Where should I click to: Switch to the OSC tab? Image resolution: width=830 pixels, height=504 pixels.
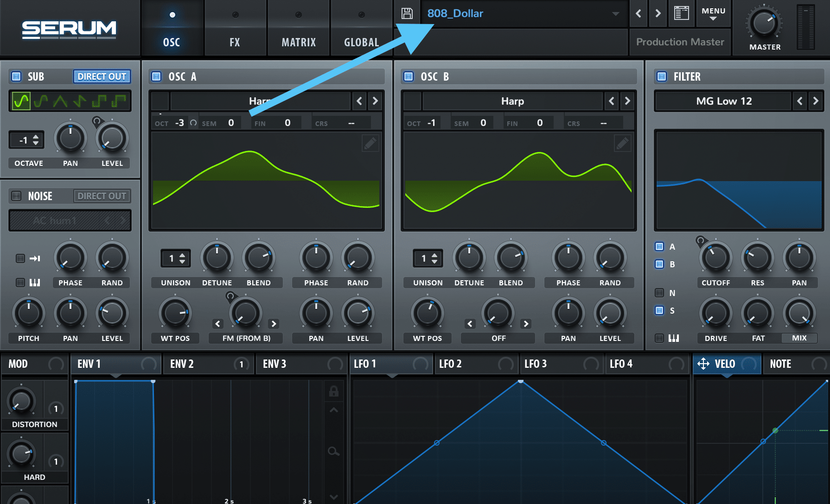click(172, 28)
